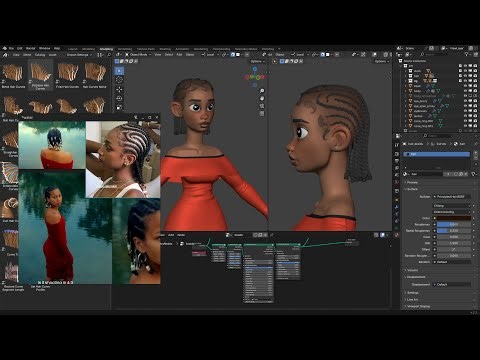
Task: Click the pan hand gizmo in left viewport
Action: [262, 98]
